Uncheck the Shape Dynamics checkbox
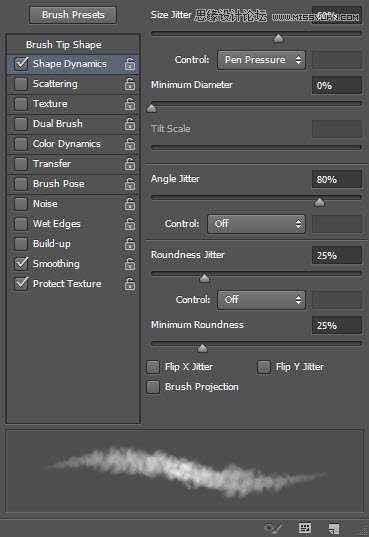 pos(21,64)
